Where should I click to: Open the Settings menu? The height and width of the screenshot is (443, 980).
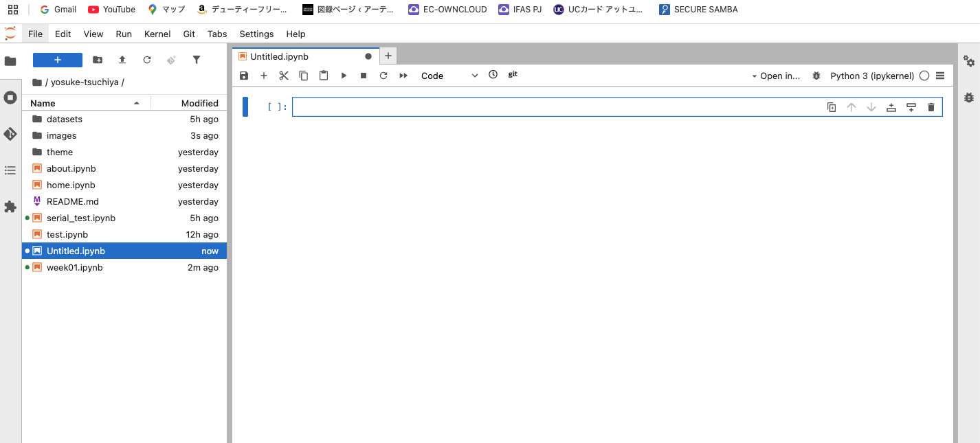[x=256, y=34]
